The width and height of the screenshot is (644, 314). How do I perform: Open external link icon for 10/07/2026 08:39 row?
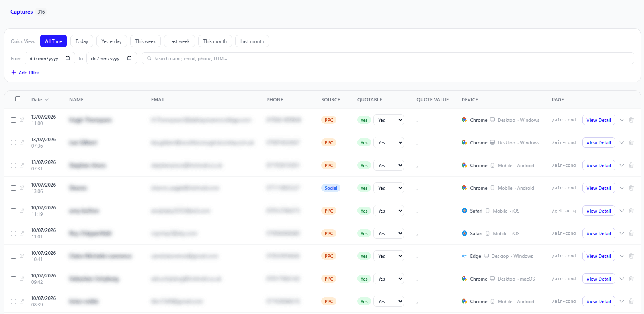[22, 301]
